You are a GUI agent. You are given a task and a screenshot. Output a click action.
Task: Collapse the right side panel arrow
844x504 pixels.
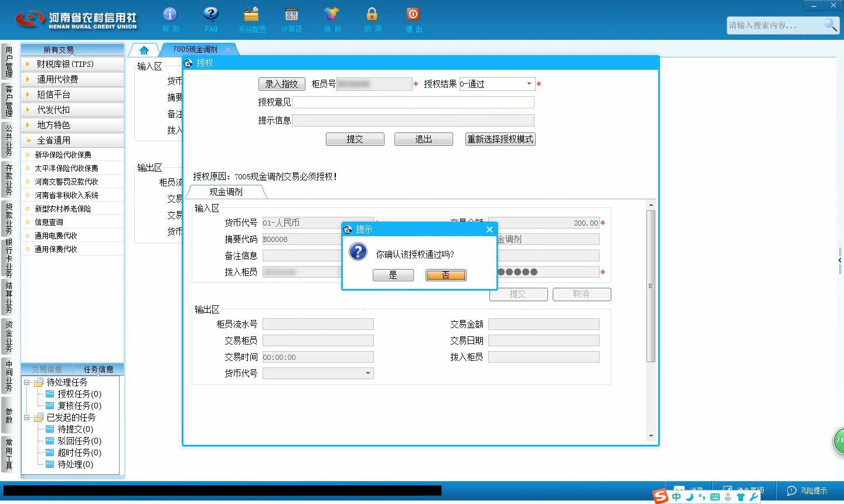[x=840, y=260]
